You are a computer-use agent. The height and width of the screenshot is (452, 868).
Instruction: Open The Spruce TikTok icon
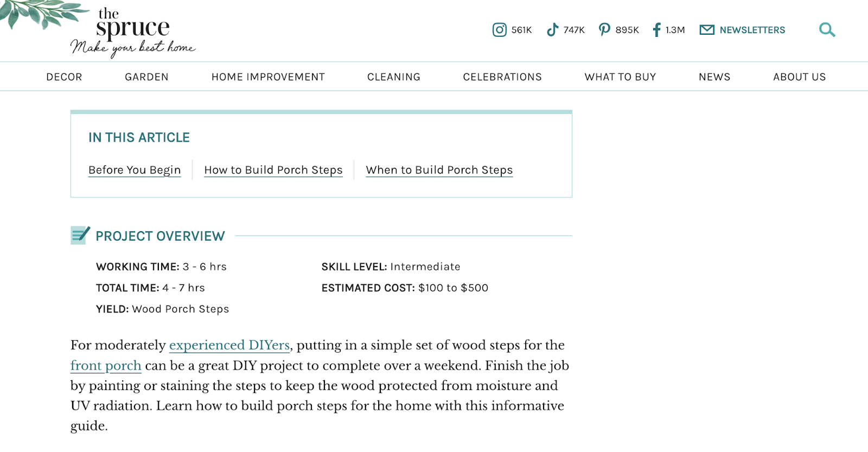(552, 30)
